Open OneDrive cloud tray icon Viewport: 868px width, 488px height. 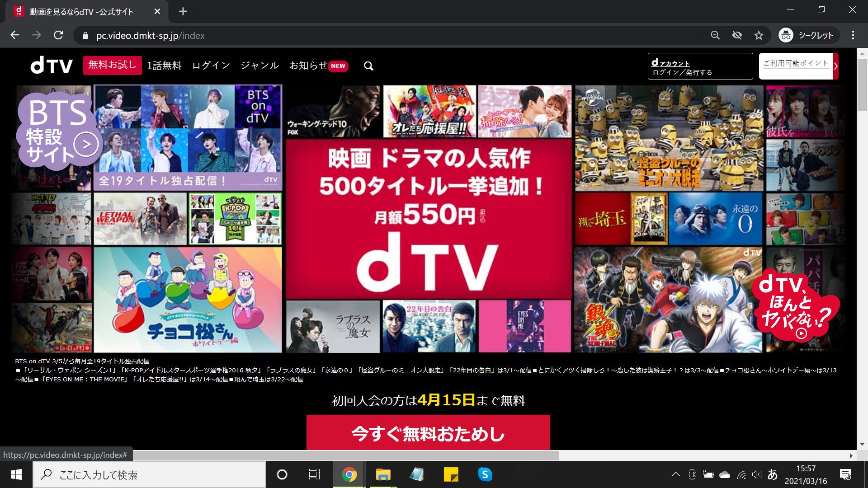tap(725, 474)
